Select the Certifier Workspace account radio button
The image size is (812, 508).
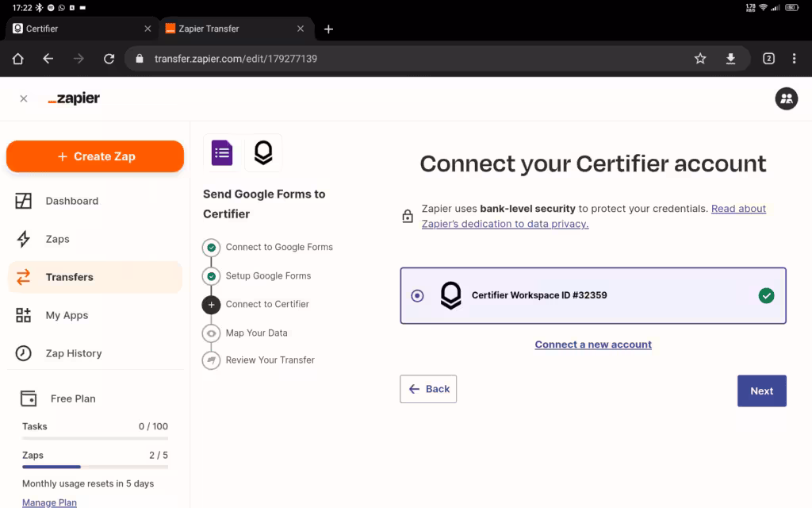(417, 295)
